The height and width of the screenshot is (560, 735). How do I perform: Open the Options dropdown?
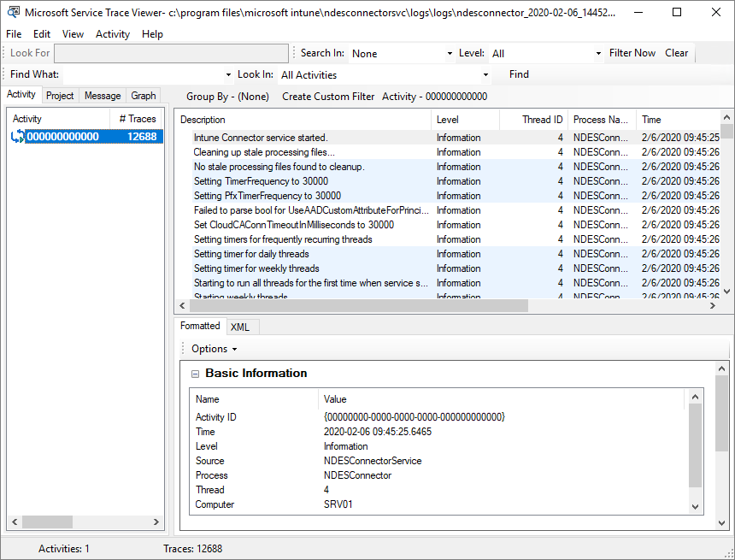[215, 349]
